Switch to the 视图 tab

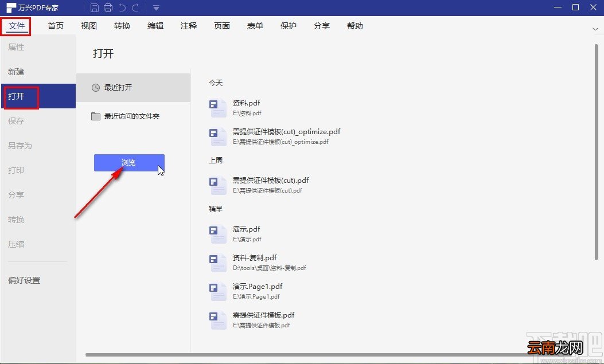pos(88,26)
